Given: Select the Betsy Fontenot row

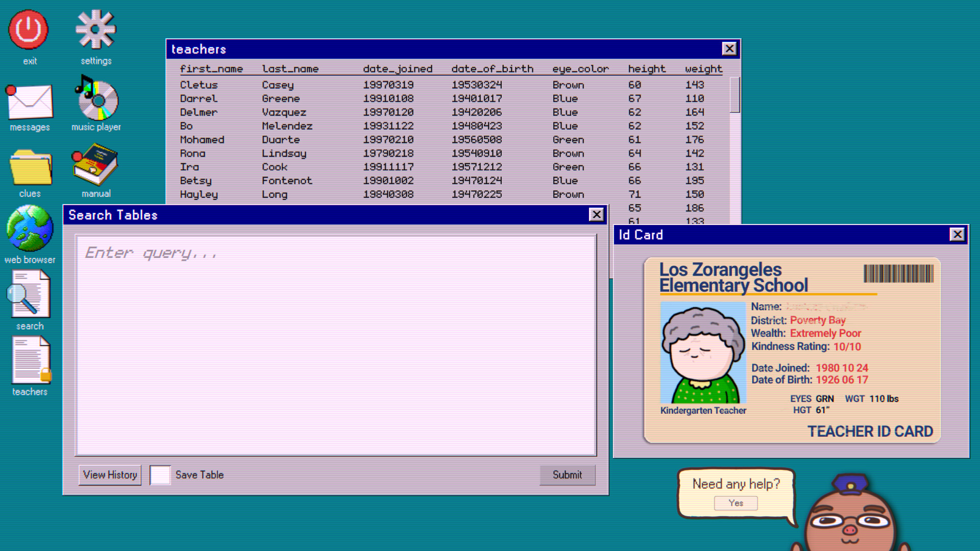Looking at the screenshot, I should 357,180.
